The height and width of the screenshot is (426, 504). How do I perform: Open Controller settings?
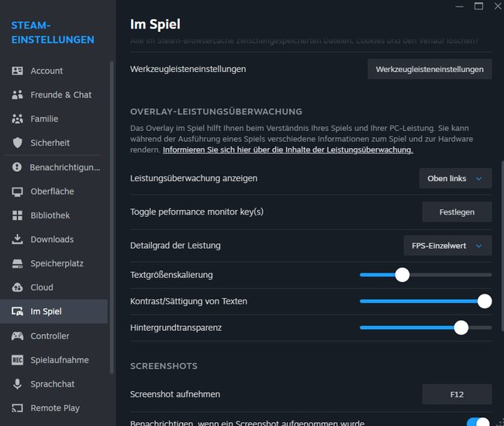point(54,336)
